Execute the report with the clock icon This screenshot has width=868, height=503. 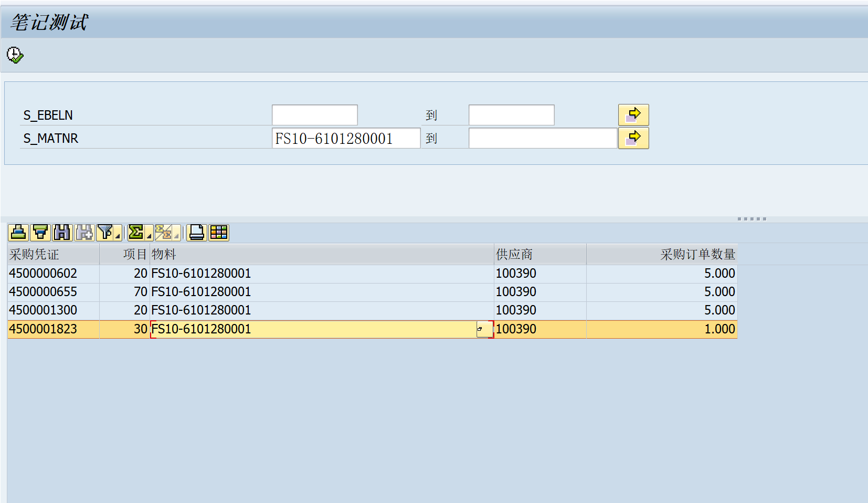[15, 55]
